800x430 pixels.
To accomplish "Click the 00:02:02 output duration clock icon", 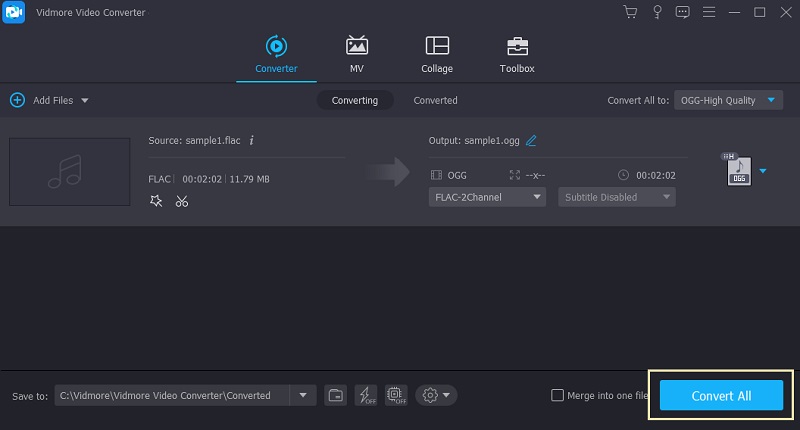I will click(623, 175).
